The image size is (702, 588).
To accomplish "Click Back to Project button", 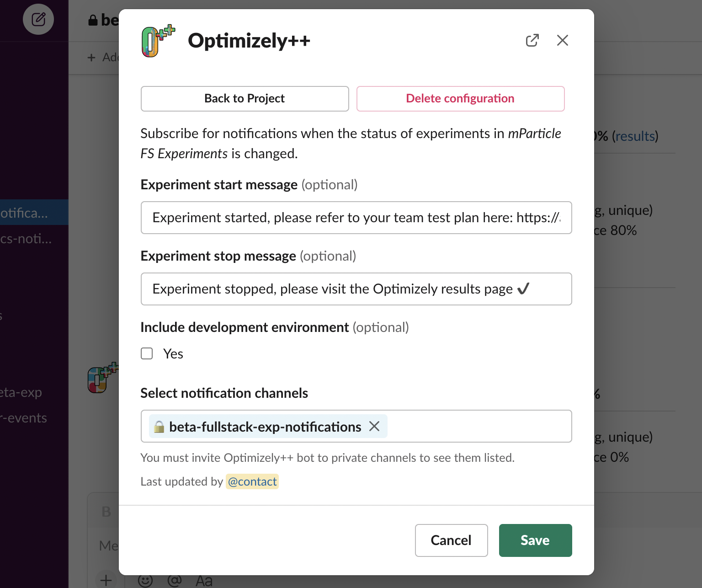I will point(245,98).
